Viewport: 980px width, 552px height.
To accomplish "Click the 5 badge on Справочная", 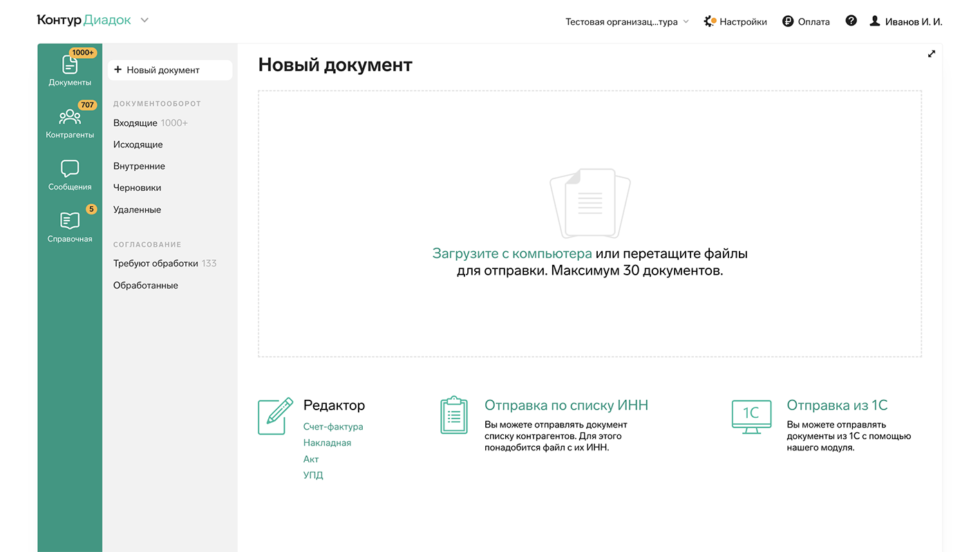I will click(x=91, y=209).
